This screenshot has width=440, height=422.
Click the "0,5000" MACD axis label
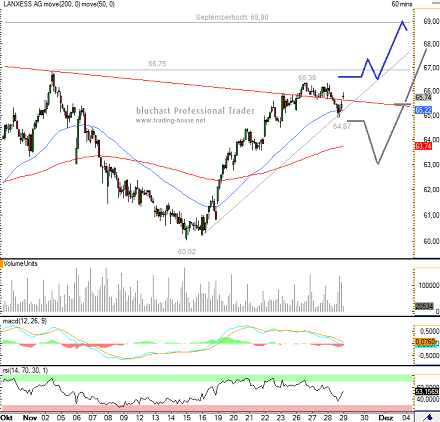[430, 331]
